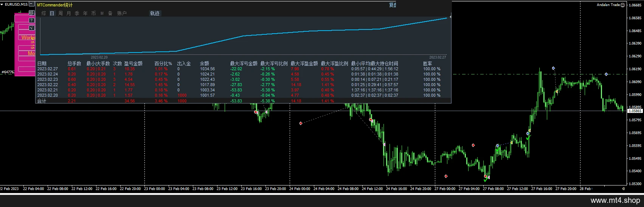Select the M magic number tab
This screenshot has height=207, width=644.
pyautogui.click(x=102, y=13)
